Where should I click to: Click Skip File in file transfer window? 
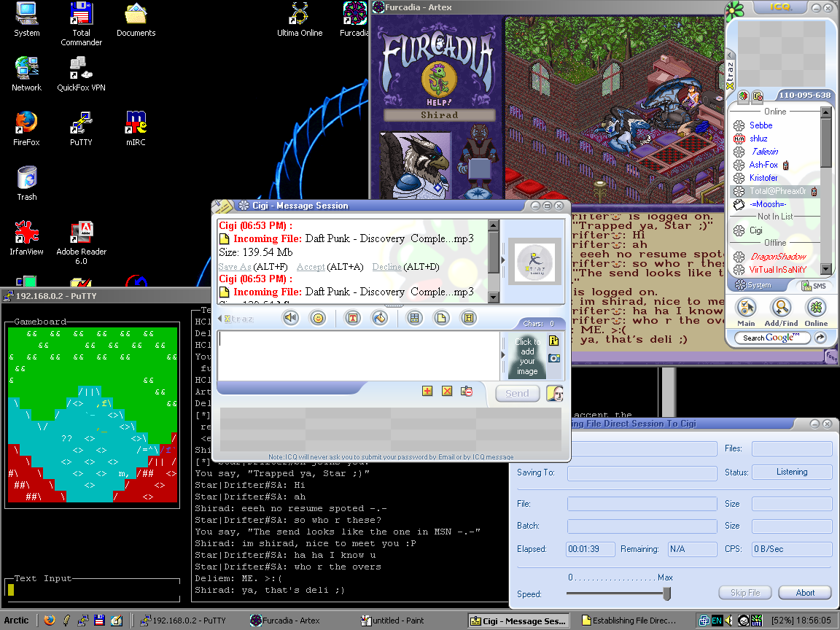(745, 593)
